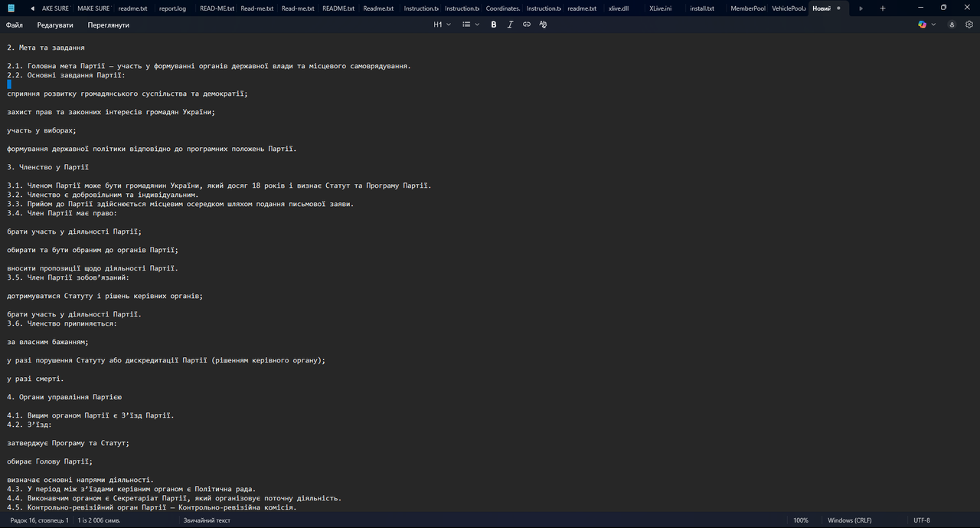This screenshot has width=980, height=528.
Task: Click the line '3.3. Прийом до Партії'
Action: [181, 204]
